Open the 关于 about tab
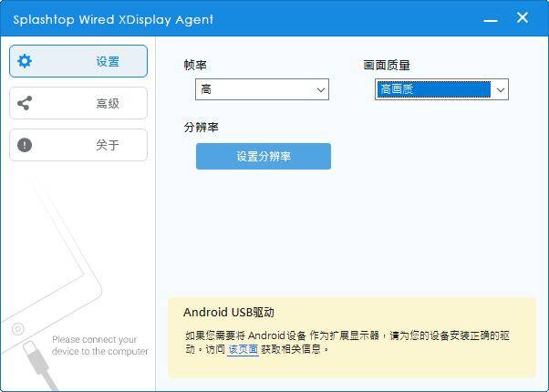 tap(78, 145)
